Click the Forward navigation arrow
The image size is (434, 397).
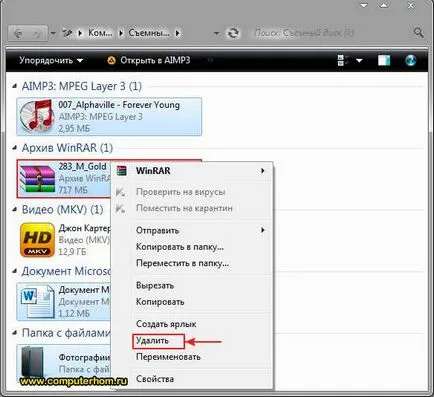click(38, 33)
